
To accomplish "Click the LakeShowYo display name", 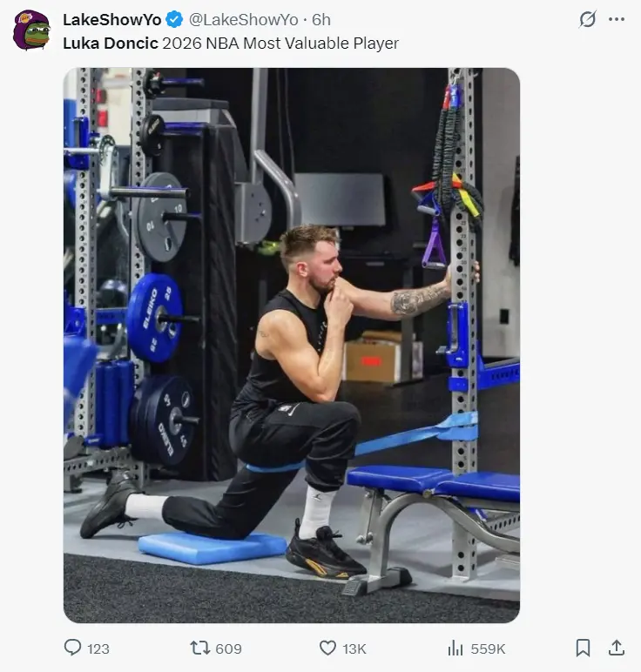I will [111, 20].
